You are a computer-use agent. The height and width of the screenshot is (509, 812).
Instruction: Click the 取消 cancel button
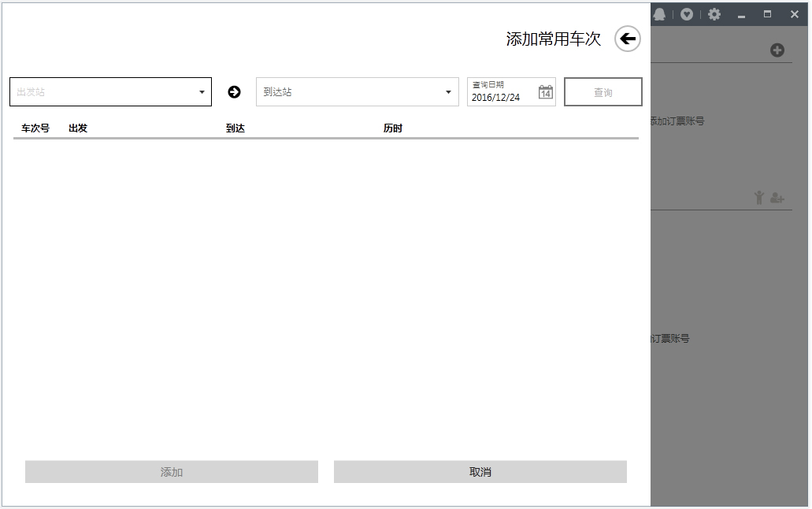click(x=480, y=472)
